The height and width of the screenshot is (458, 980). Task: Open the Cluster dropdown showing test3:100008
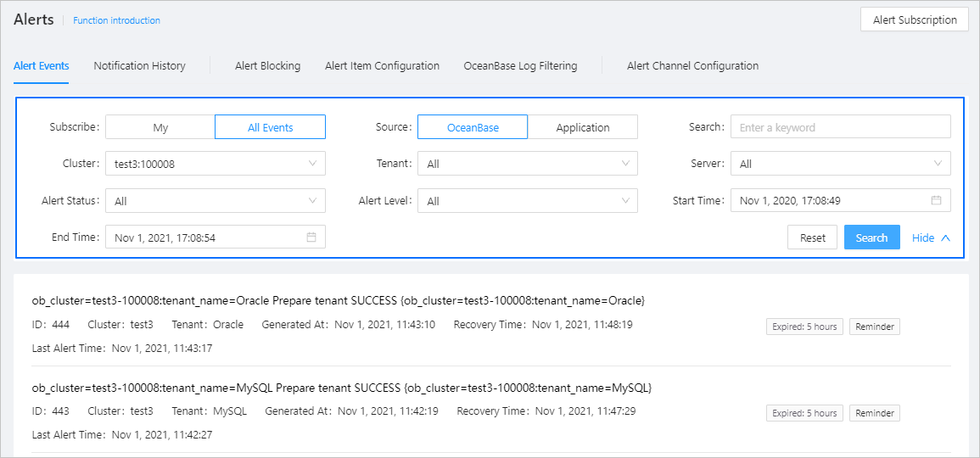(x=216, y=164)
